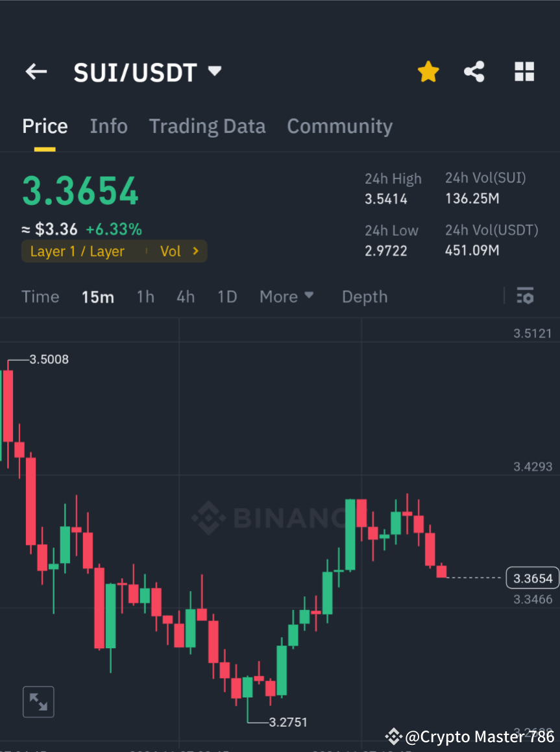Image resolution: width=560 pixels, height=752 pixels.
Task: Open the Vol tag chevron
Action: 195,251
